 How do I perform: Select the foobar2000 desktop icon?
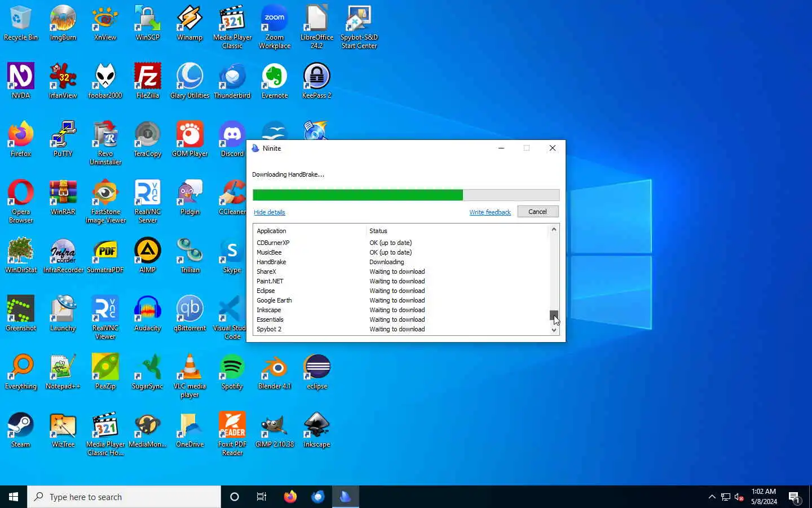105,81
